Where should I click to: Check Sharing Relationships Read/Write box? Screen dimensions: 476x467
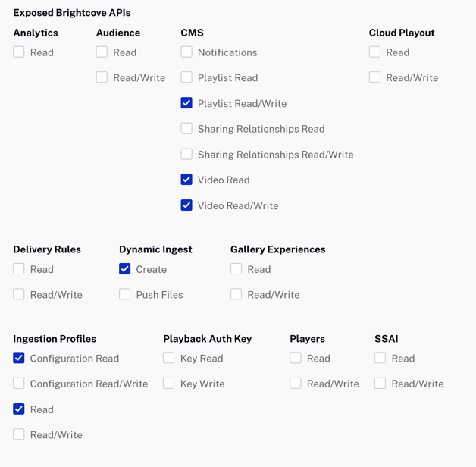(186, 154)
